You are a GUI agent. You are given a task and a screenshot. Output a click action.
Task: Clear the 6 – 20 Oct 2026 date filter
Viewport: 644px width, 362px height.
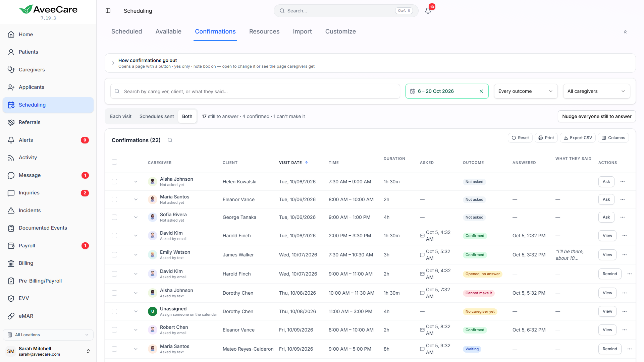pyautogui.click(x=481, y=91)
